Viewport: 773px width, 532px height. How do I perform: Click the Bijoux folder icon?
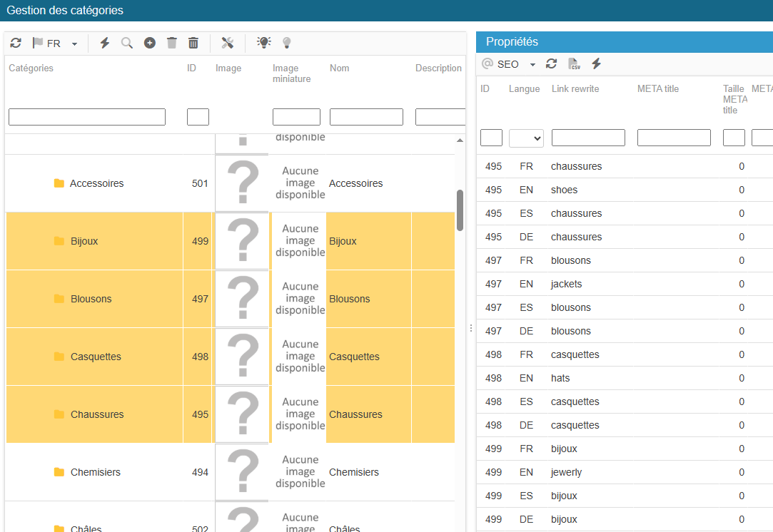coord(59,241)
